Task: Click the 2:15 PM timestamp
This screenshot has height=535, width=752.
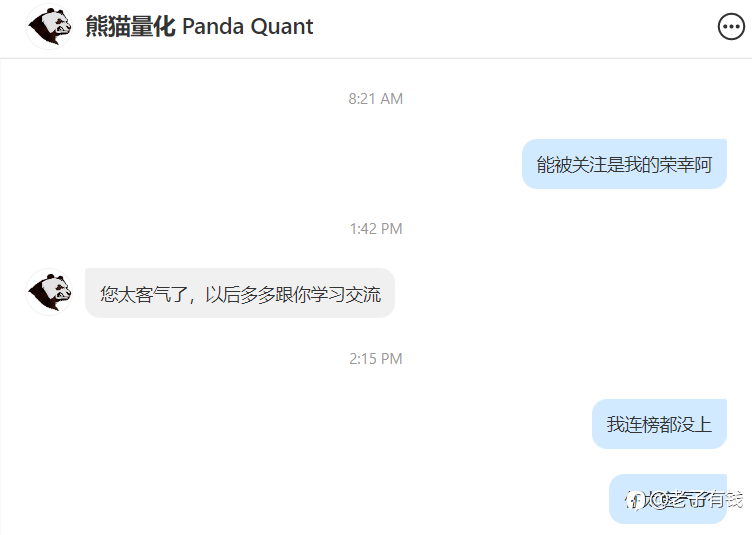Action: pyautogui.click(x=376, y=359)
